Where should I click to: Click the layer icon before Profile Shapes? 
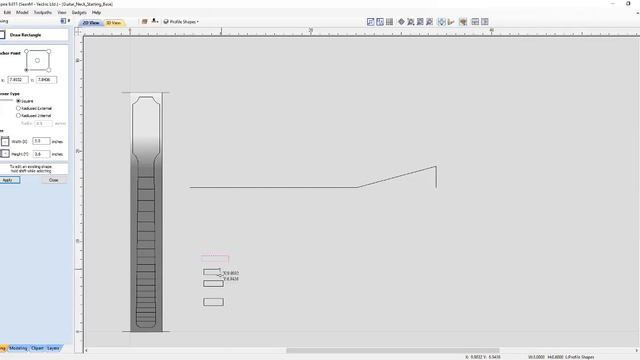coord(166,22)
